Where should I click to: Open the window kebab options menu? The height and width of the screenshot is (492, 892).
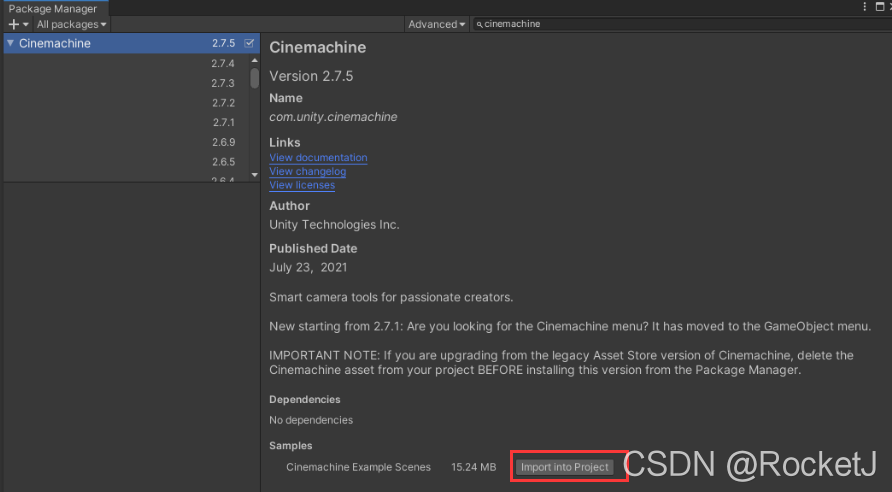(x=865, y=7)
